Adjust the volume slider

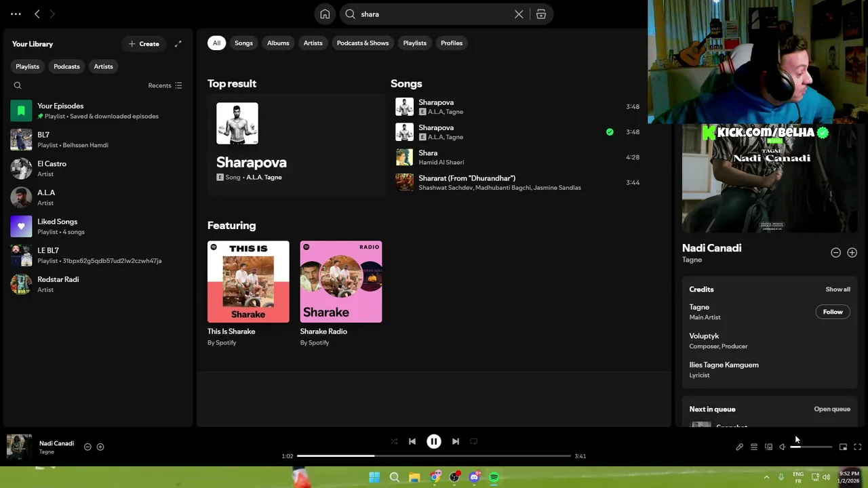coord(811,447)
